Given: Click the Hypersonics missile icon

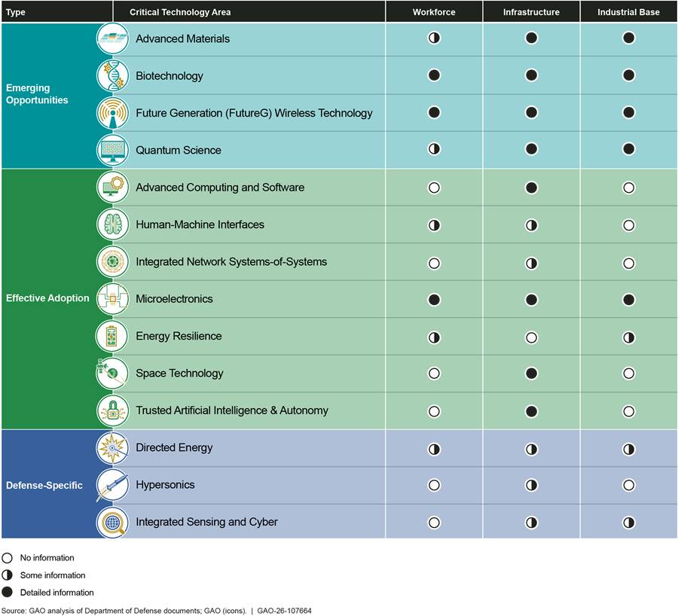Looking at the screenshot, I should 110,486.
